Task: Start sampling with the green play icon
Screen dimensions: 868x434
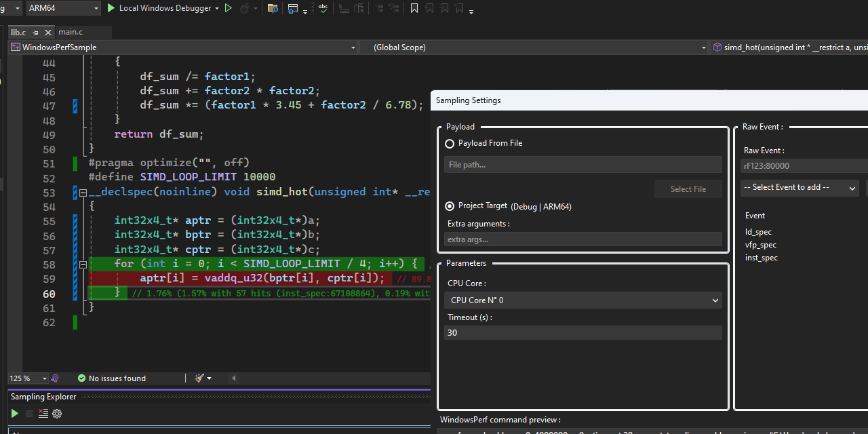Action: (15, 414)
